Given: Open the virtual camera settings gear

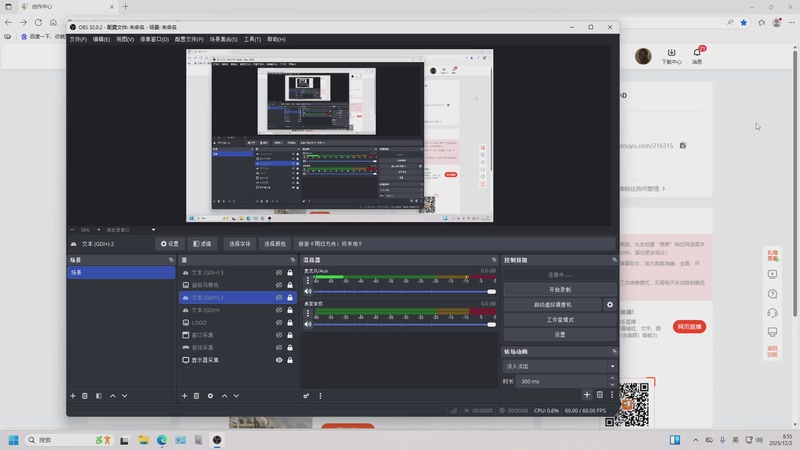Looking at the screenshot, I should 610,305.
